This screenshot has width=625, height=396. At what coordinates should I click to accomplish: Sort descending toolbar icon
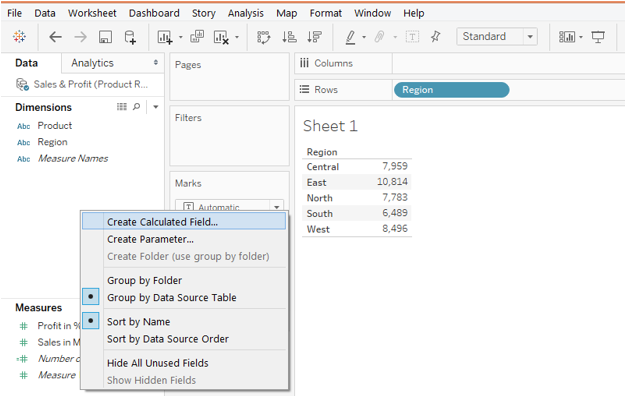(x=314, y=37)
